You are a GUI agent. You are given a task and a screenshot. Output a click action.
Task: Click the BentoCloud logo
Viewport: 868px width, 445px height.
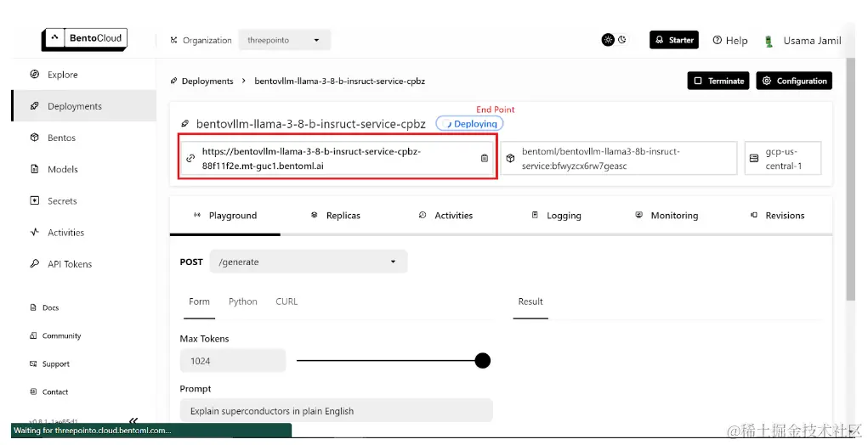(85, 39)
